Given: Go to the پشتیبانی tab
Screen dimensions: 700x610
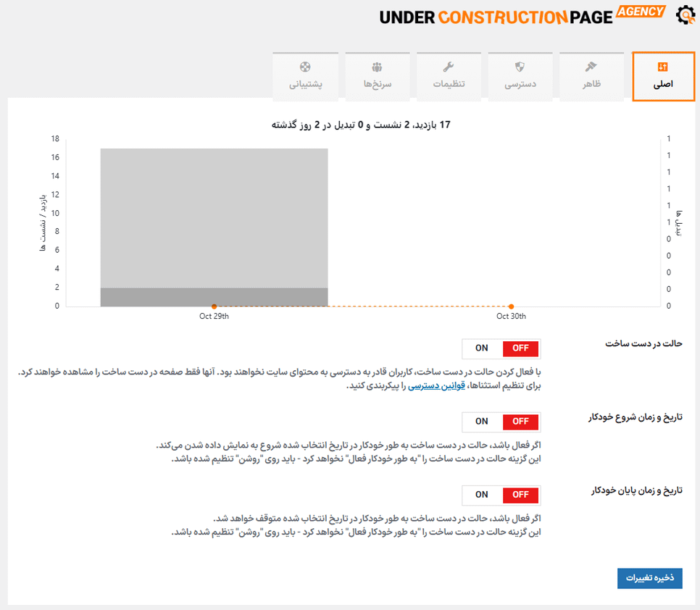Looking at the screenshot, I should (305, 77).
